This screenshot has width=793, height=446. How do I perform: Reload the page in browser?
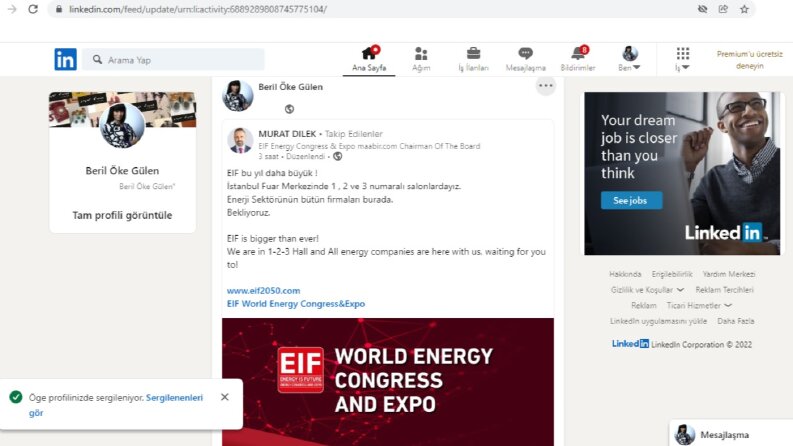pyautogui.click(x=33, y=9)
